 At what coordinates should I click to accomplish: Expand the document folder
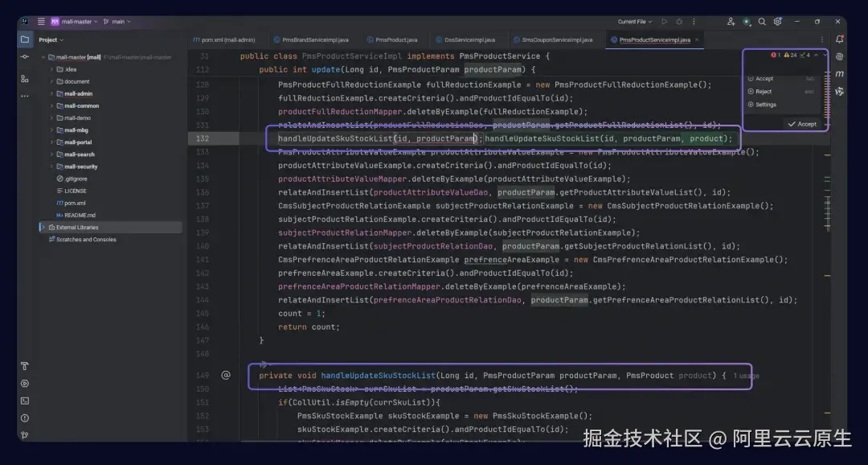pyautogui.click(x=51, y=81)
